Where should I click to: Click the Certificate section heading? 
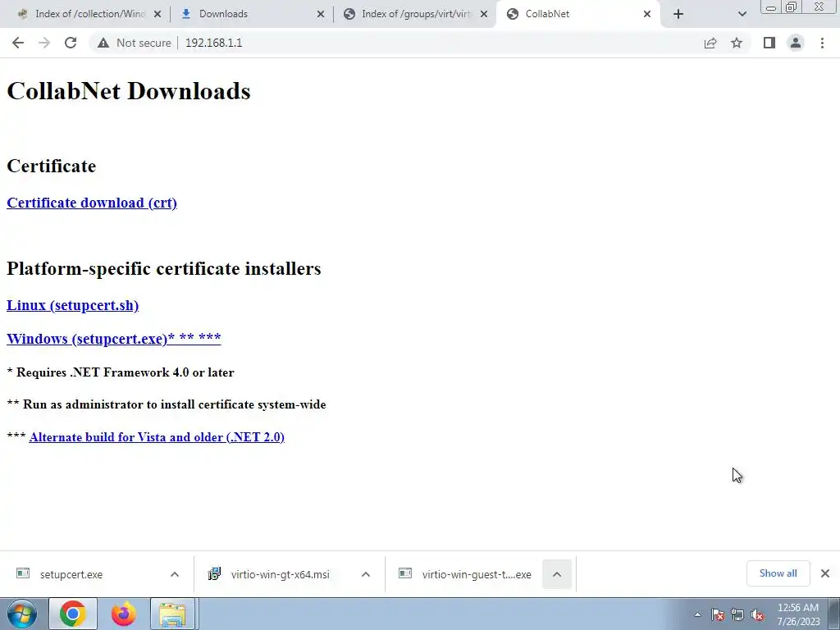(52, 166)
